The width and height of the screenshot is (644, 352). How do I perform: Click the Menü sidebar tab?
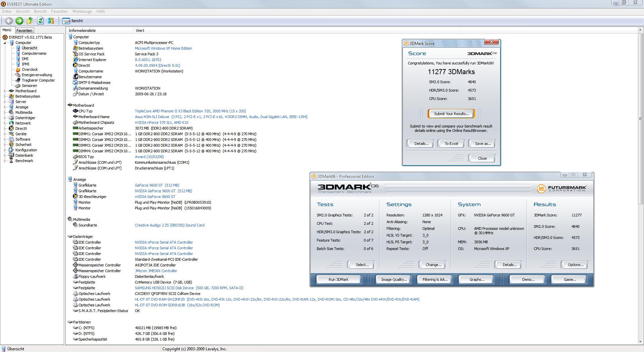pyautogui.click(x=7, y=30)
